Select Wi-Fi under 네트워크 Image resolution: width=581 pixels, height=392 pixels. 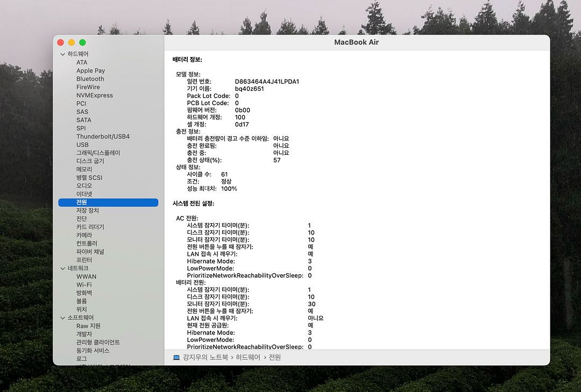(83, 285)
